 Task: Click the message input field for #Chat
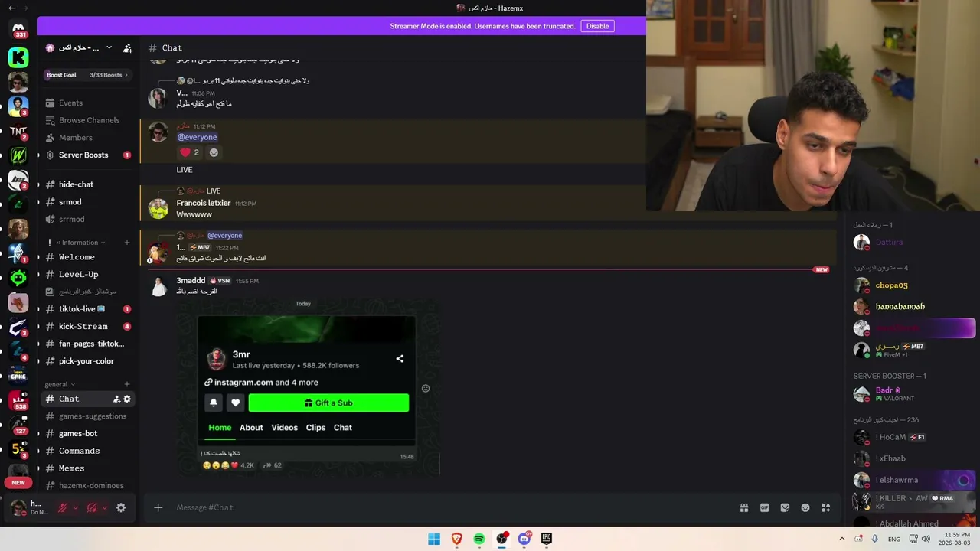pos(452,507)
